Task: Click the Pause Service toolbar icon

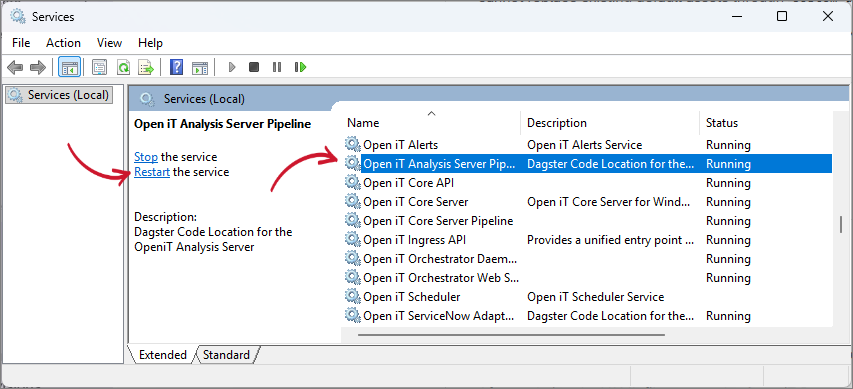Action: (x=277, y=67)
